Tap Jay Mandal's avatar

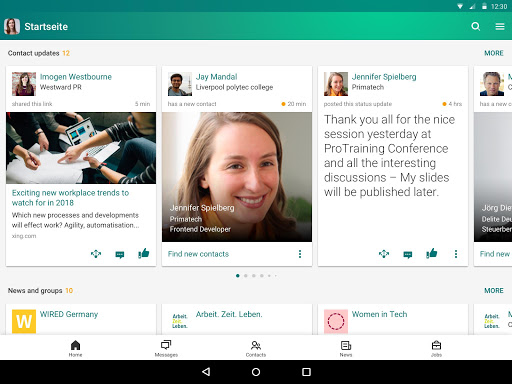click(x=180, y=84)
